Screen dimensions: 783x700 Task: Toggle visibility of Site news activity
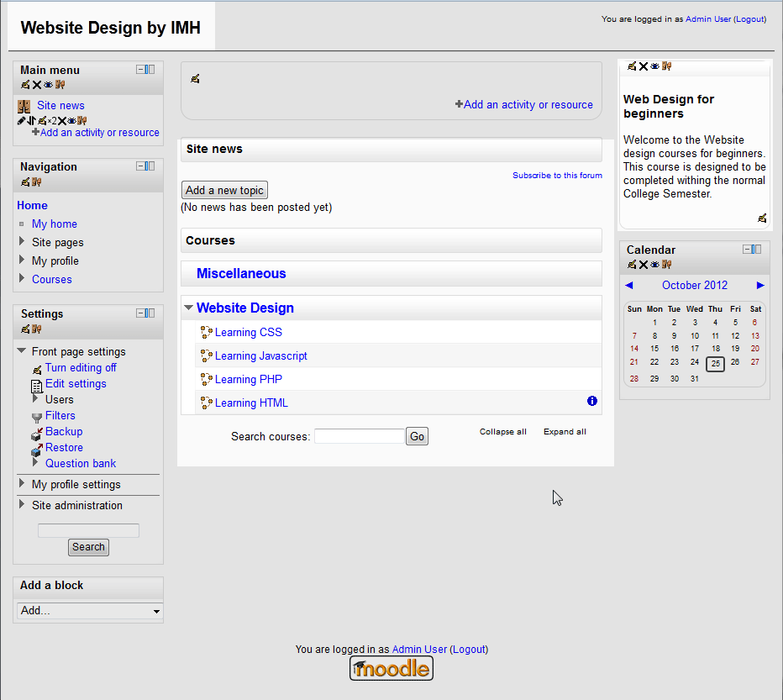tap(71, 121)
